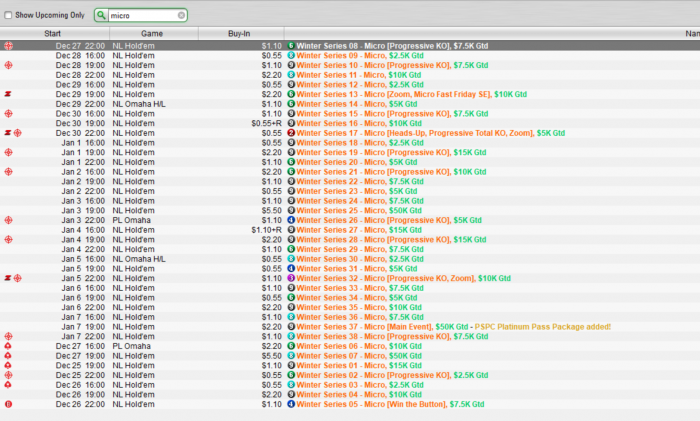700x421 pixels.
Task: Click the purple table-size badge next to Winter Series 32
Action: 291,278
